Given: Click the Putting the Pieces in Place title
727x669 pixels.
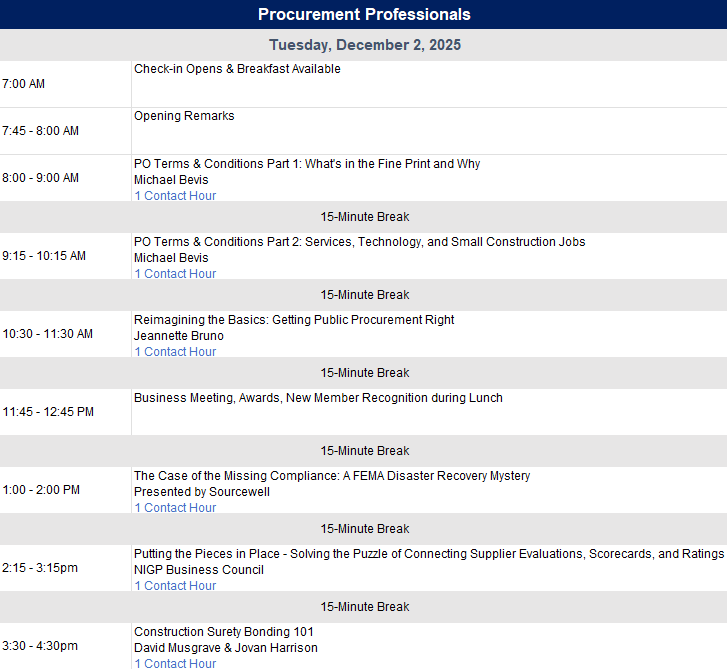Looking at the screenshot, I should (x=428, y=554).
